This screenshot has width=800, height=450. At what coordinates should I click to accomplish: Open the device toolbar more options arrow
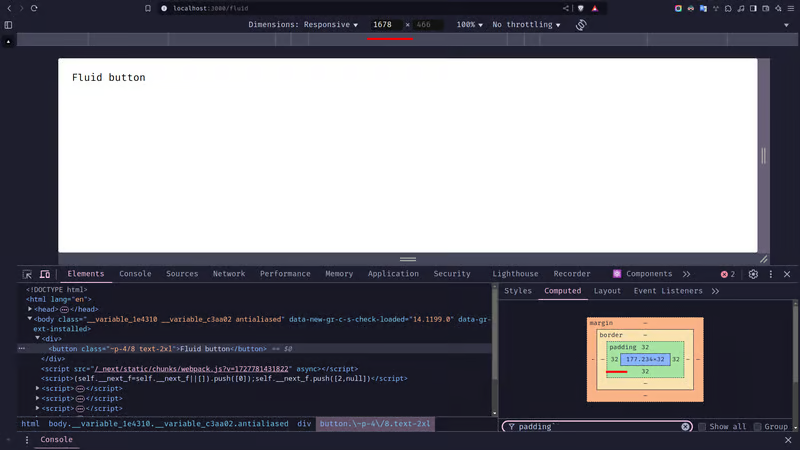[786, 25]
